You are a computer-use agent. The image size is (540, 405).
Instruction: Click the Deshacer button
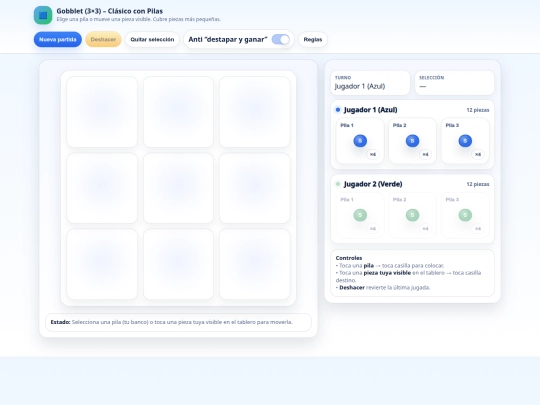(103, 39)
